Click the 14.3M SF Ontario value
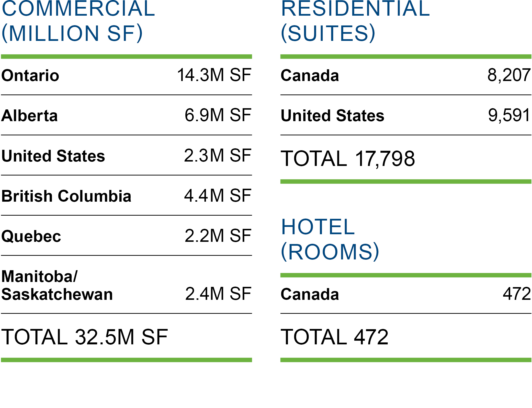 214,75
